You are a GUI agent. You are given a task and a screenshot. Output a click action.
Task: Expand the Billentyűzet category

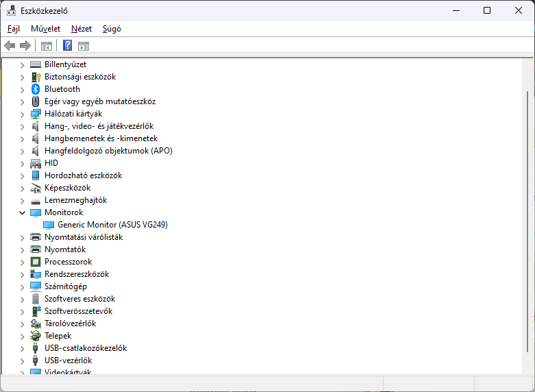coord(22,65)
